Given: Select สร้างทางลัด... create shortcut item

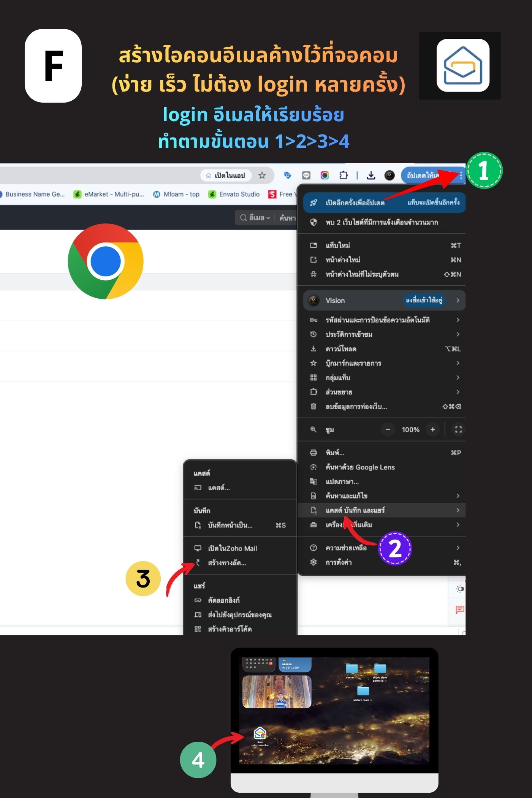Looking at the screenshot, I should [240, 563].
